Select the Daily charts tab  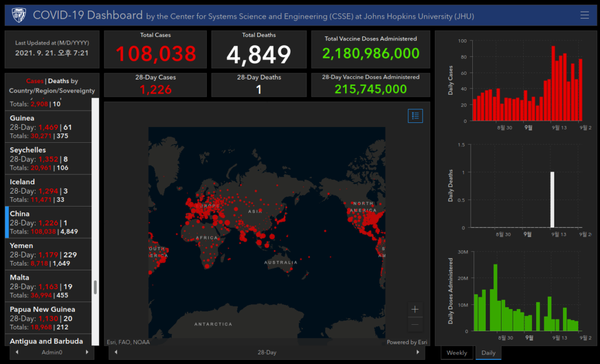coord(488,352)
